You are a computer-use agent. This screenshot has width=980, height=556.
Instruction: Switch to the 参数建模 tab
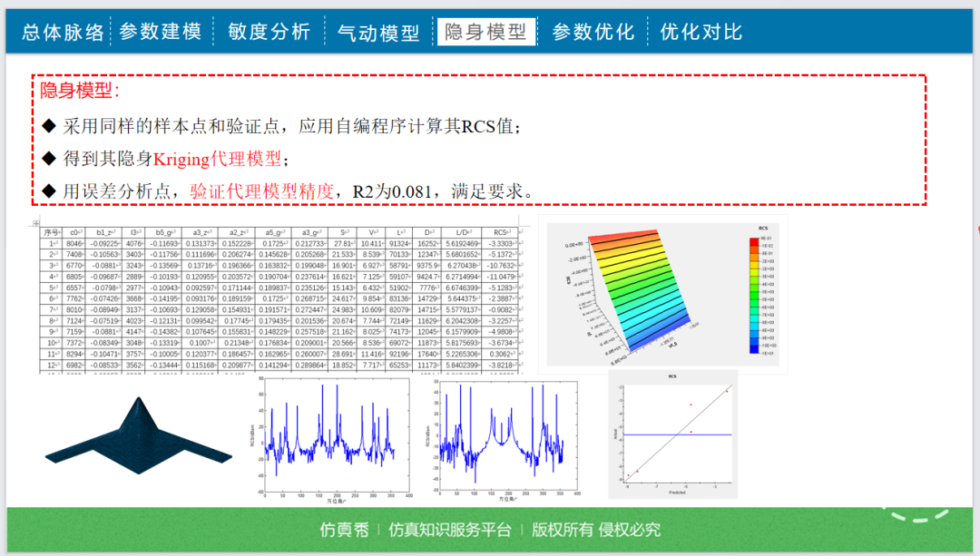coord(161,31)
